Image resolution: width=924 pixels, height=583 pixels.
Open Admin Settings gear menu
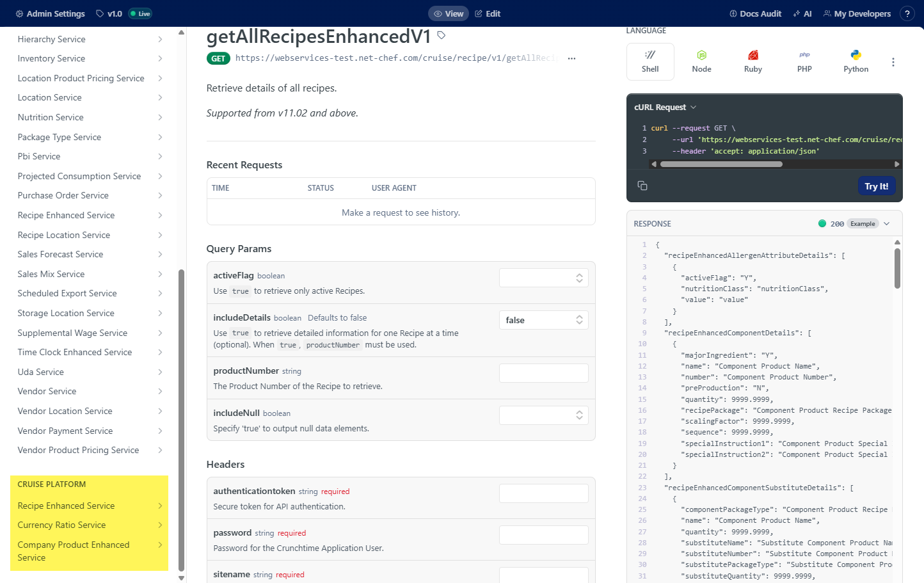pyautogui.click(x=50, y=13)
